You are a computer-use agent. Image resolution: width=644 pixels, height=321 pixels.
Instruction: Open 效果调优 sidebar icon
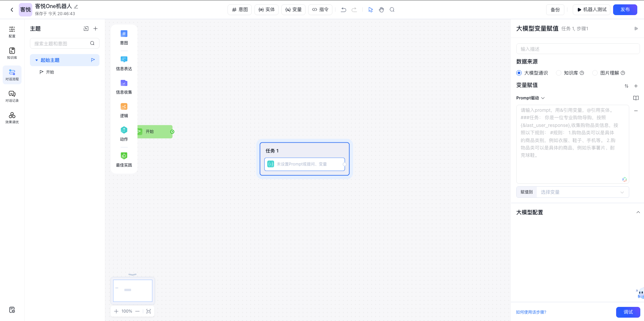[12, 118]
